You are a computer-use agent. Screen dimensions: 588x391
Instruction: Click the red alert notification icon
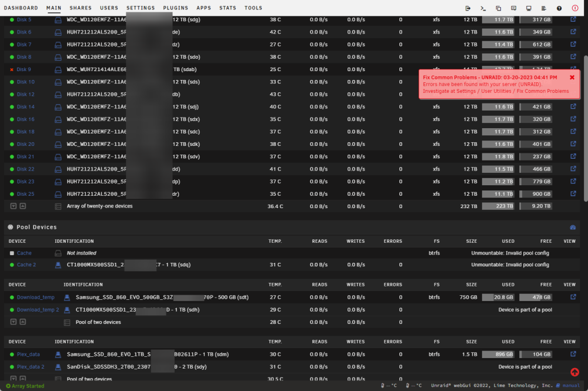coord(575,8)
